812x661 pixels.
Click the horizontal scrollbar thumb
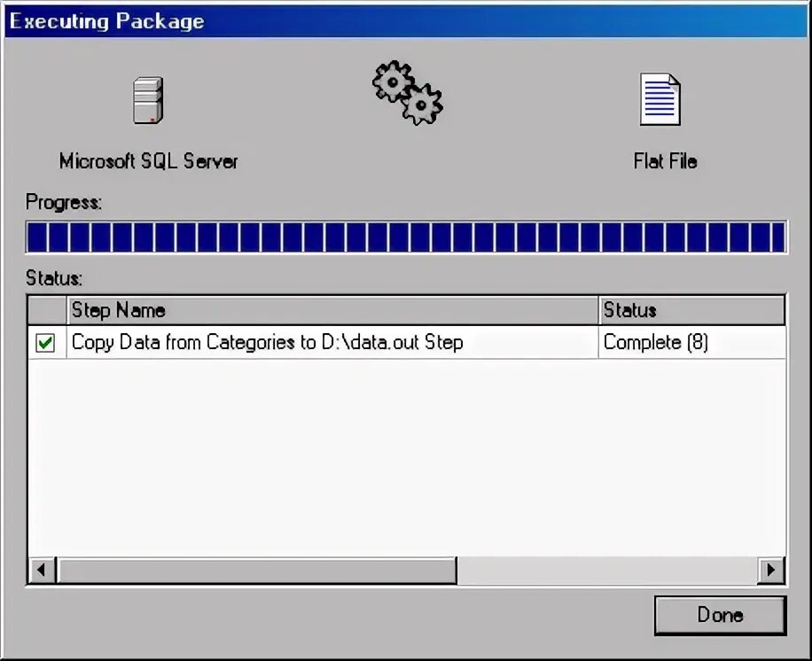pos(257,570)
